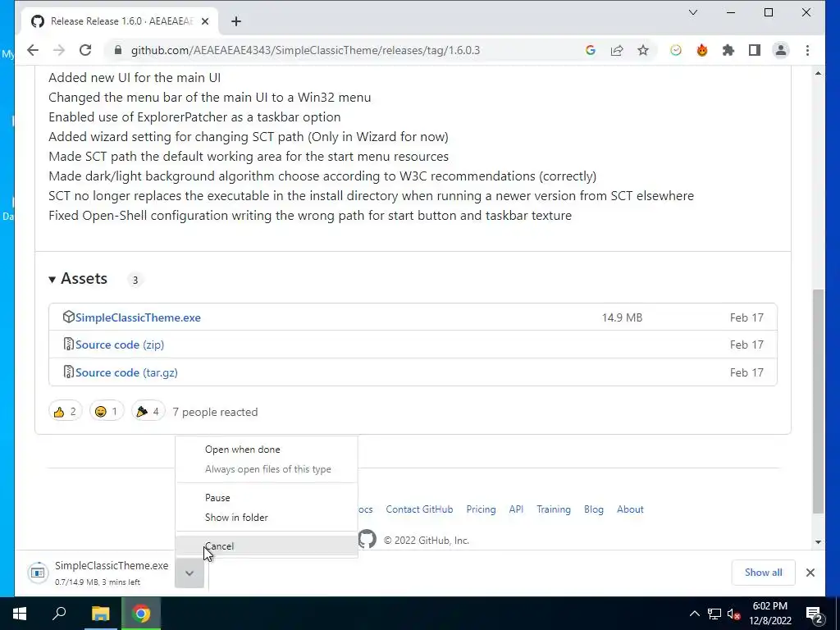840x630 pixels.
Task: Toggle the laugh emoji reaction
Action: 107,412
